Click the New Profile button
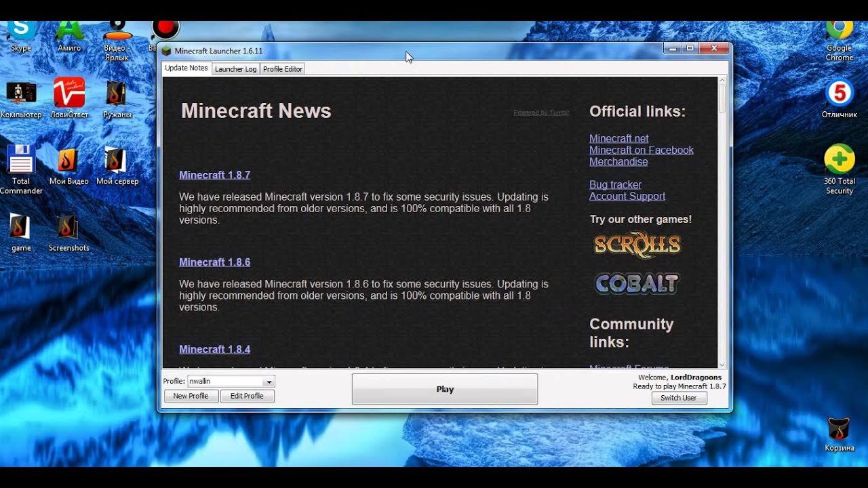The height and width of the screenshot is (488, 868). tap(191, 396)
